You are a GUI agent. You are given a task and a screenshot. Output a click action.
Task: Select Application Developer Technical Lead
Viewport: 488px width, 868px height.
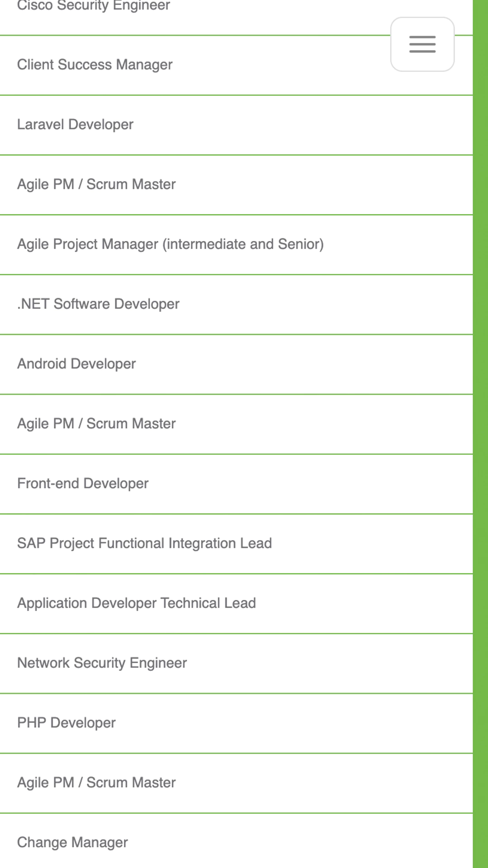(136, 603)
